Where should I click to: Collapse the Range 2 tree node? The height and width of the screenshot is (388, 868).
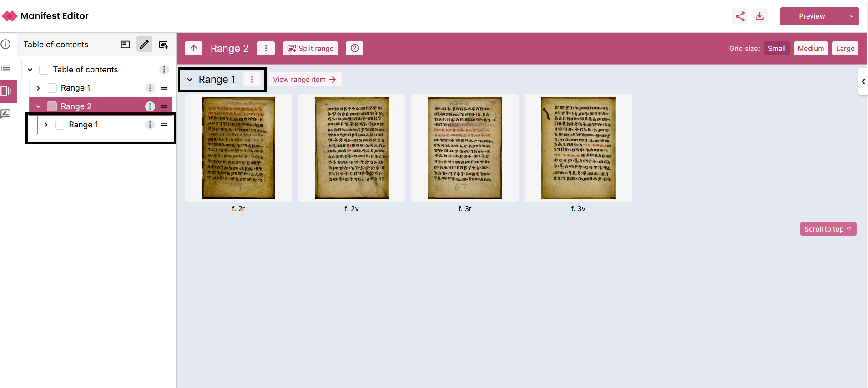[x=38, y=106]
